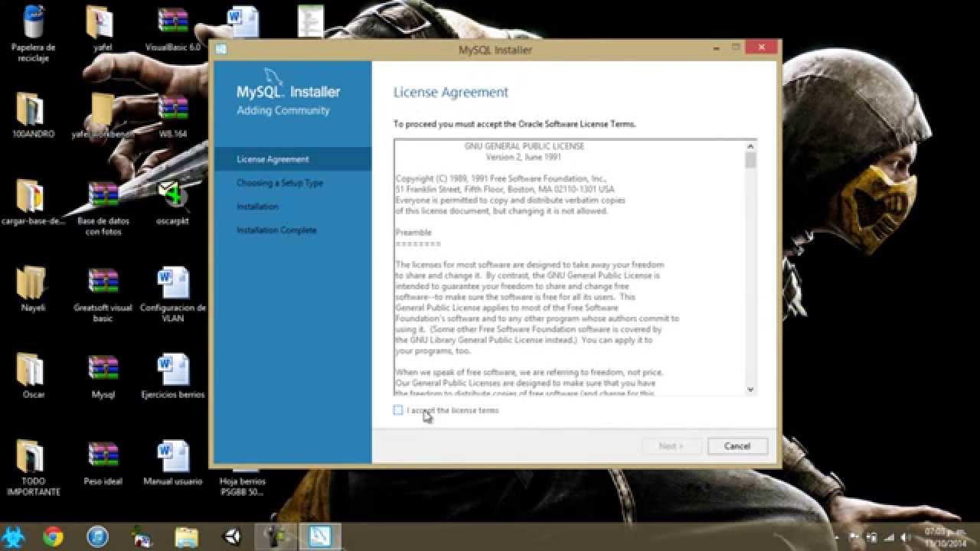
Task: Select the Configuracion de VLAN Word document
Action: (173, 295)
